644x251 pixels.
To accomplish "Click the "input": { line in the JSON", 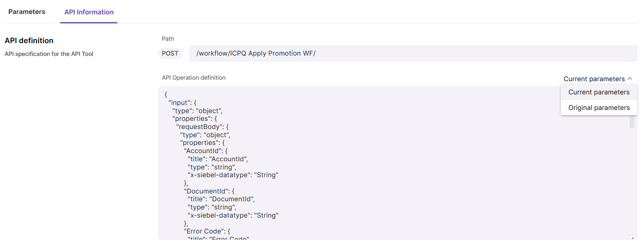I will point(182,103).
